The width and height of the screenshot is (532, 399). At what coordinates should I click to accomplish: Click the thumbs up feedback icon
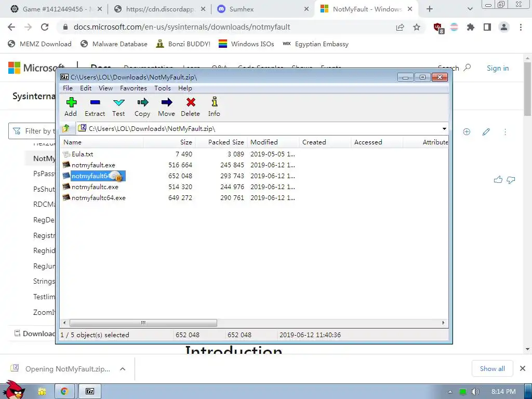[498, 179]
